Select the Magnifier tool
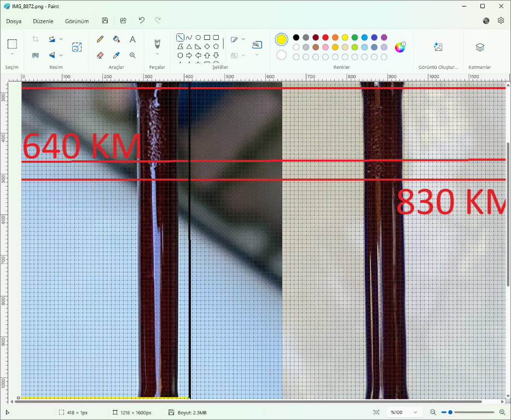 (x=132, y=55)
